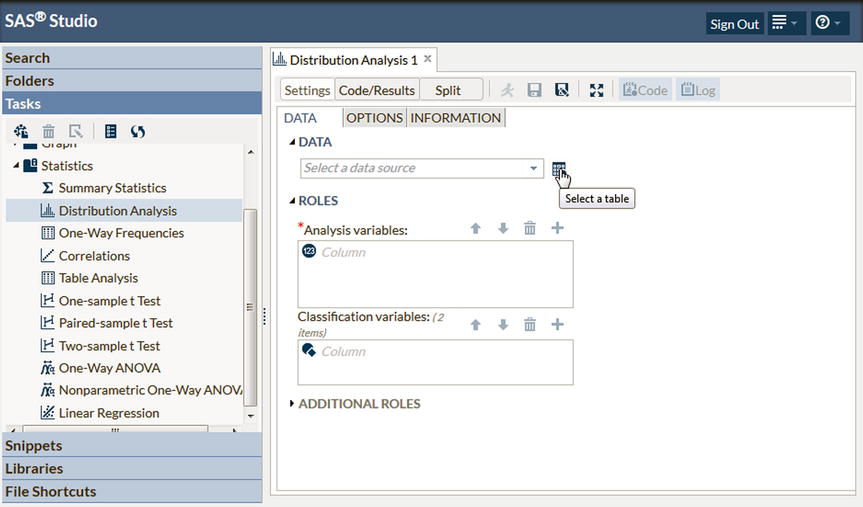This screenshot has width=863, height=507.
Task: Click the Code button in toolbar
Action: coord(645,90)
